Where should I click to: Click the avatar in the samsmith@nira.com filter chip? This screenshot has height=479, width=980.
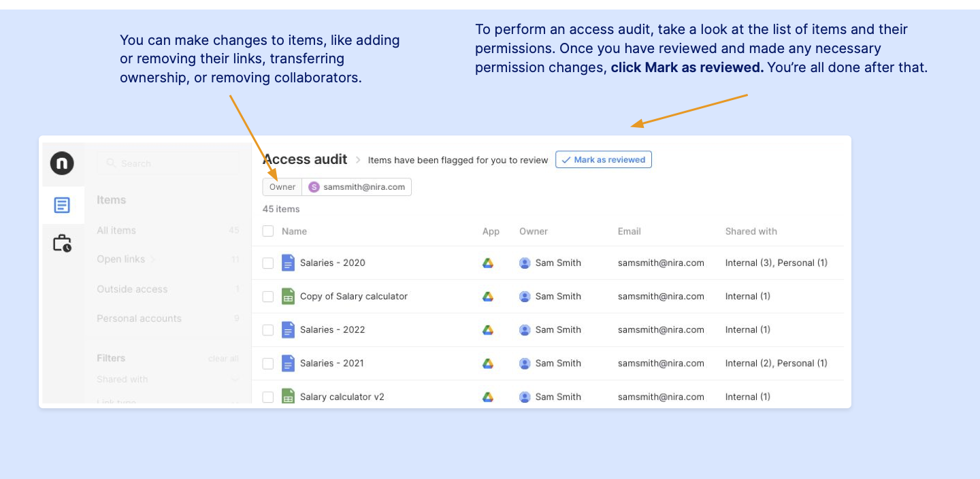point(314,186)
